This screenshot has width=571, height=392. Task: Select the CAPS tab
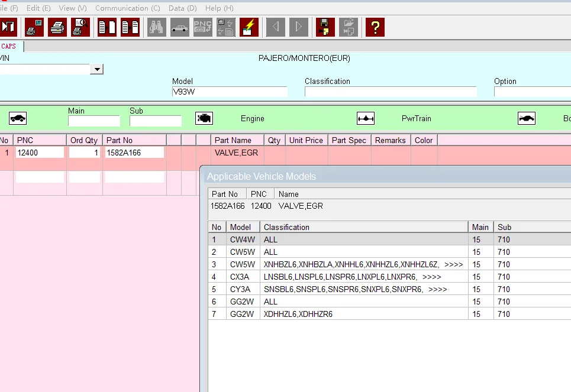(9, 46)
